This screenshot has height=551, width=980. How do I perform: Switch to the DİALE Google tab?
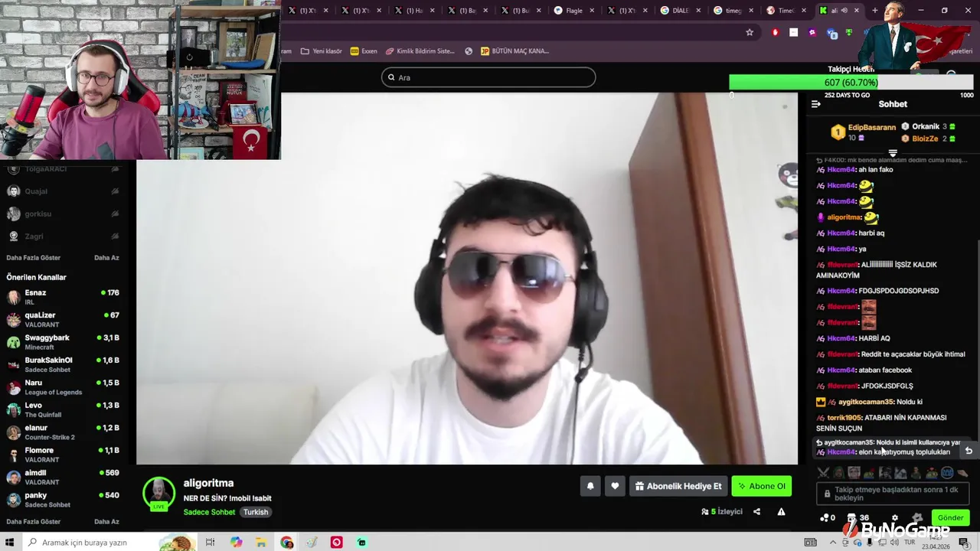(680, 11)
